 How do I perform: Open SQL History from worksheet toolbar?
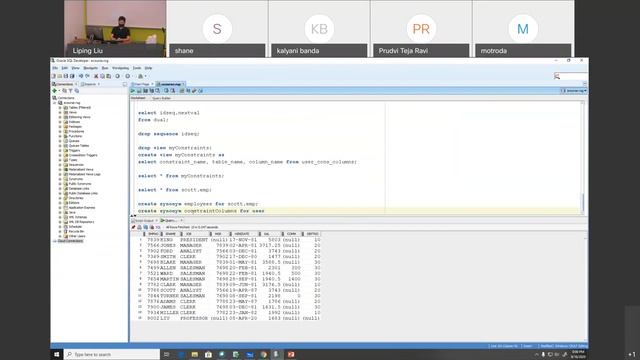point(200,91)
